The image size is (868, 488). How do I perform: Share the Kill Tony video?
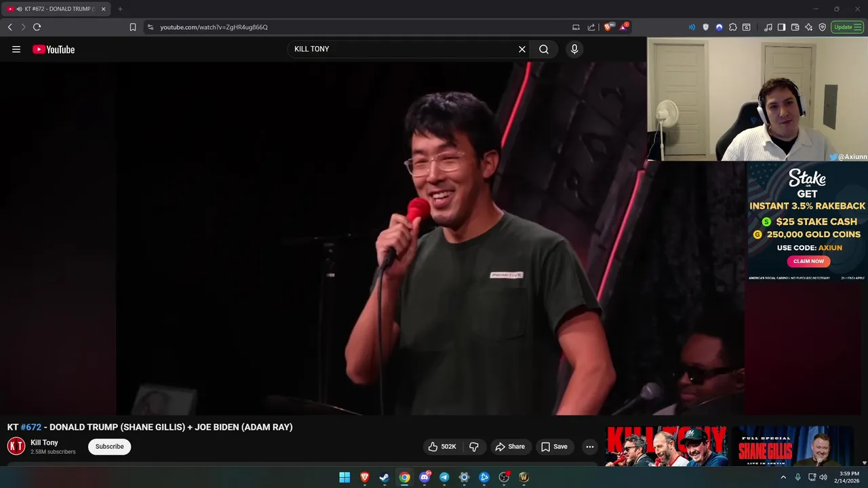pos(510,447)
